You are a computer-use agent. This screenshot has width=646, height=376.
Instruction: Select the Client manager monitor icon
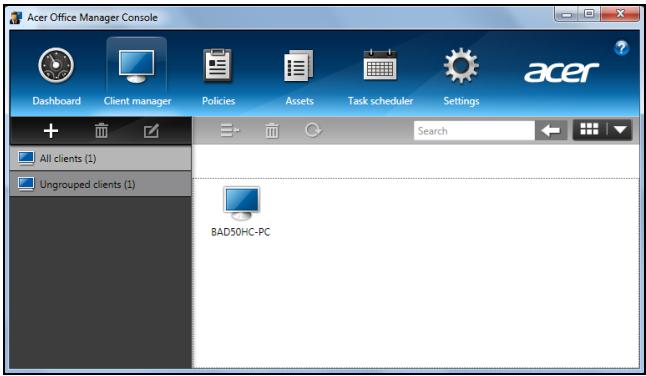point(136,66)
